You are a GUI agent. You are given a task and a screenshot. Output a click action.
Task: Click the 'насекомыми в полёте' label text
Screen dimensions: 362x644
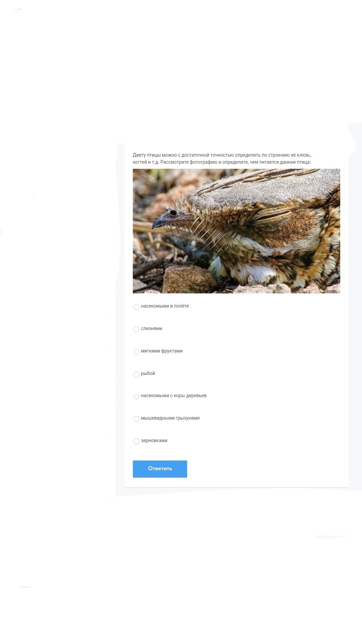(165, 306)
